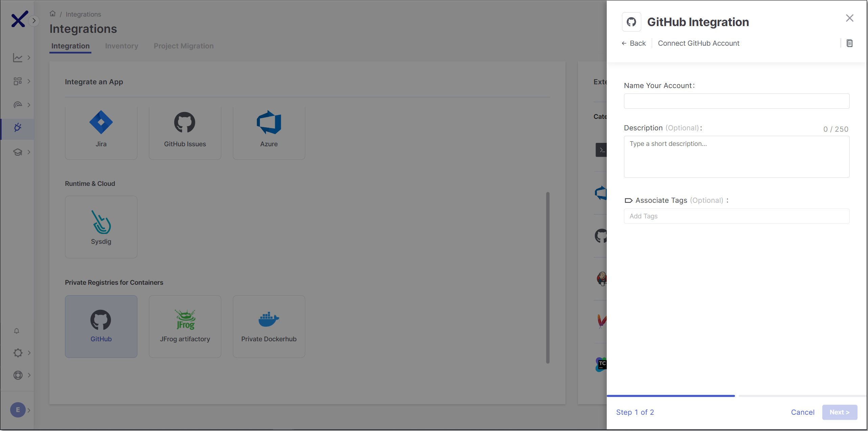Click the Connect GitHub Account heading
The width and height of the screenshot is (868, 431).
[x=698, y=43]
